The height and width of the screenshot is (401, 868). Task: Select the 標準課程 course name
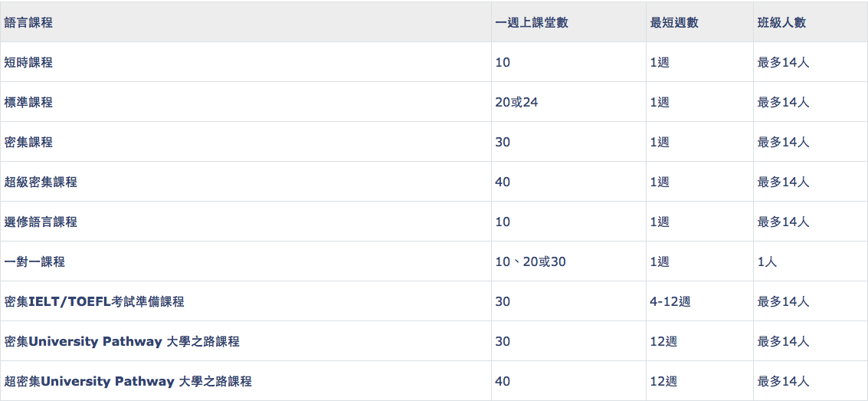pyautogui.click(x=29, y=103)
